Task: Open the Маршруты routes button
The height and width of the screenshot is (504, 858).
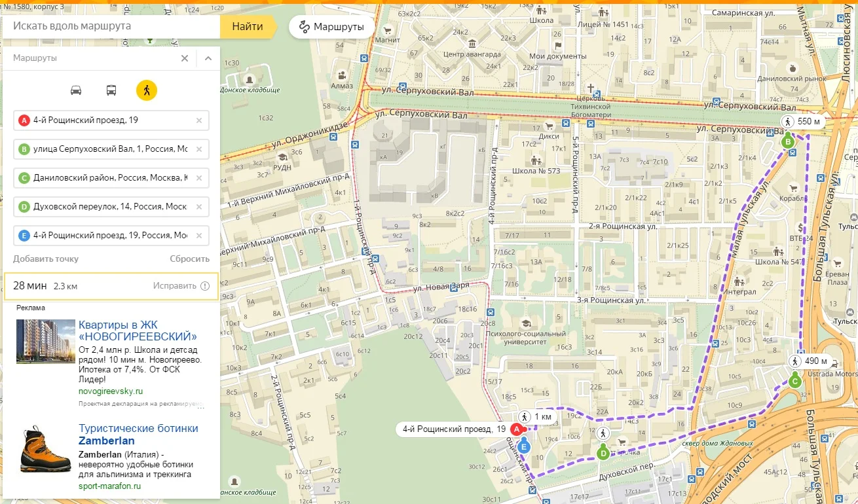Action: 331,27
